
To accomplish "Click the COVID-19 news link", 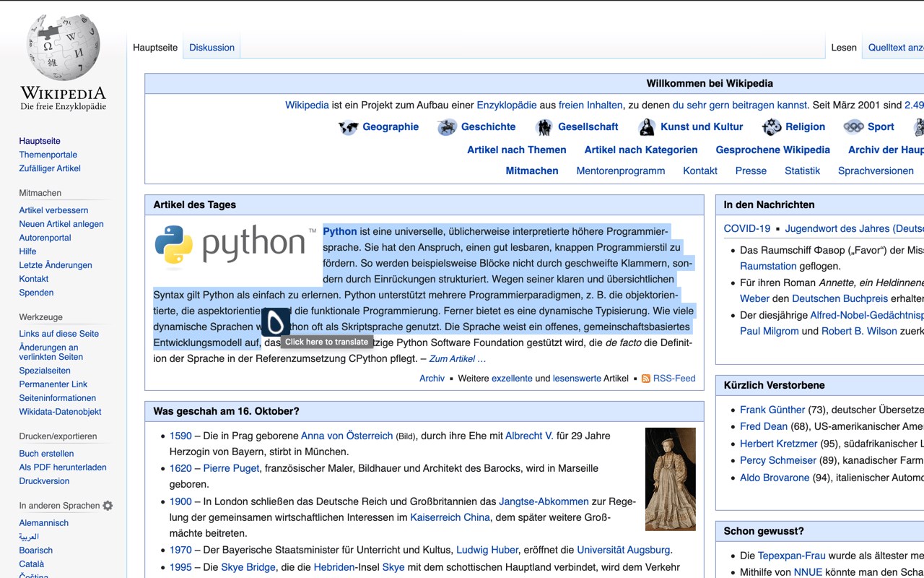I will tap(747, 228).
